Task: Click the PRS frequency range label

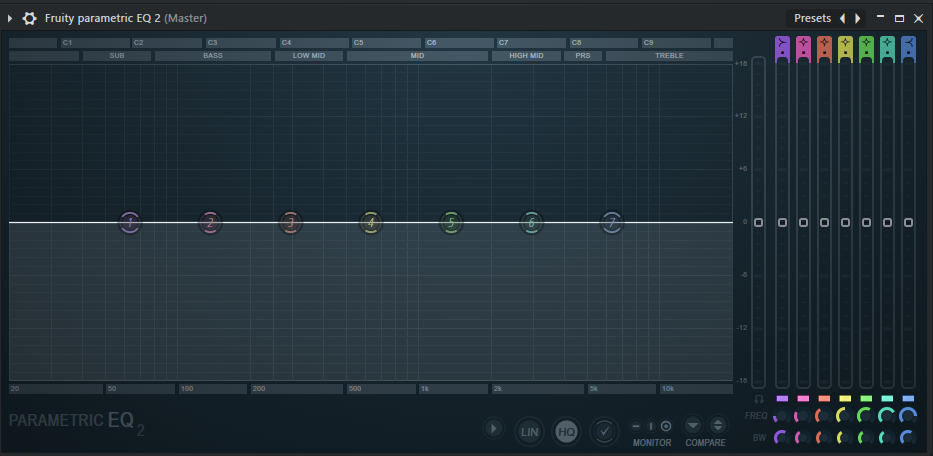Action: 583,56
